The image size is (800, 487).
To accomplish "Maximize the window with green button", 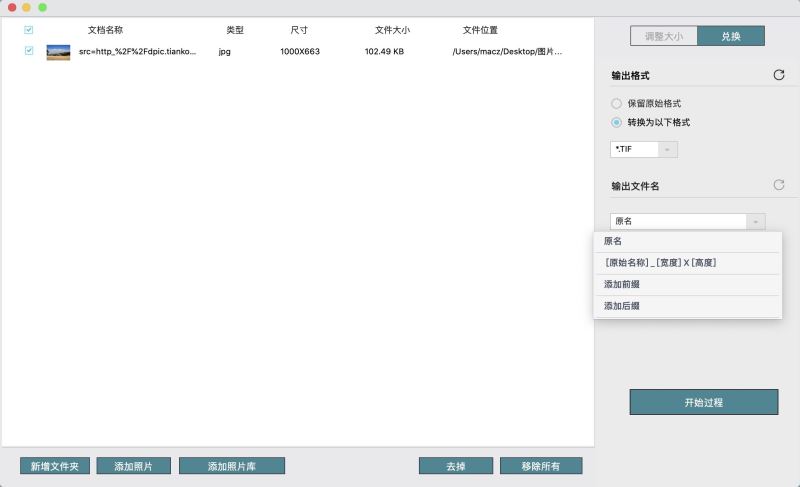I will [42, 7].
